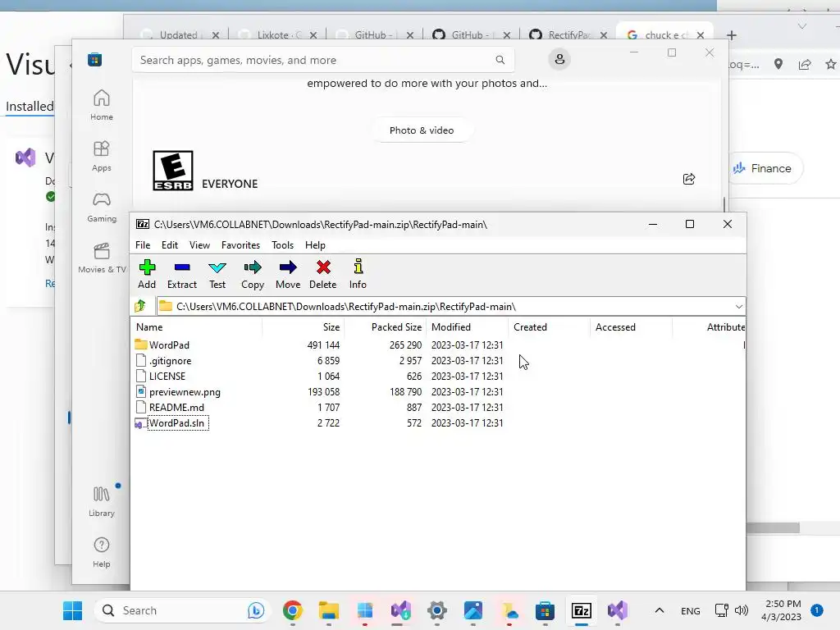Share the app using the share icon

point(689,179)
